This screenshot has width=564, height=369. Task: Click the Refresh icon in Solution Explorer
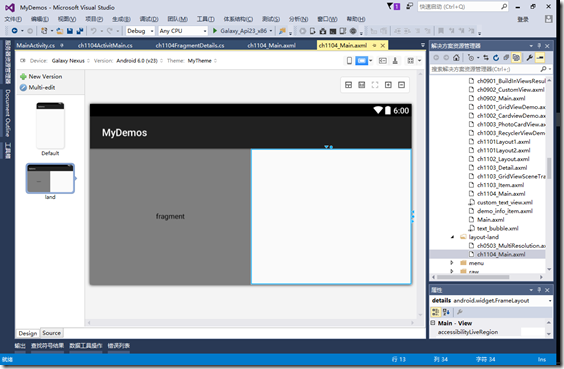(x=496, y=58)
